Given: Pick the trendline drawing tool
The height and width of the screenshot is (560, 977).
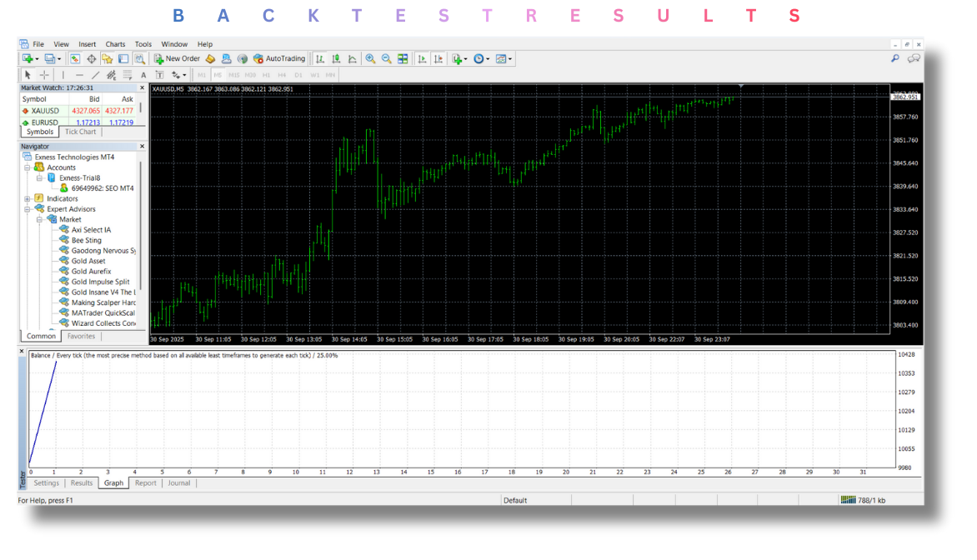Looking at the screenshot, I should pos(95,75).
